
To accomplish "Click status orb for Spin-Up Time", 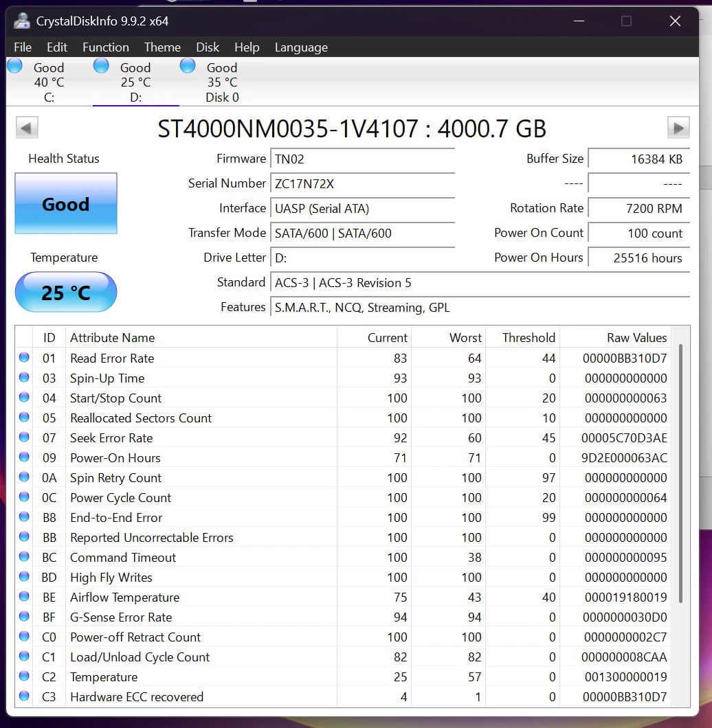I will [24, 378].
